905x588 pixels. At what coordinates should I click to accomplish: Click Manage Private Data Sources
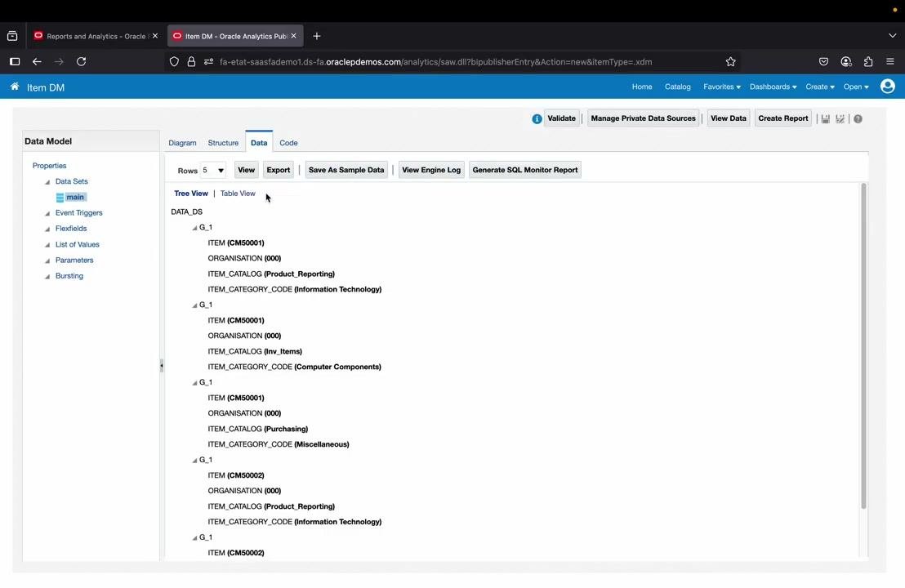click(643, 118)
